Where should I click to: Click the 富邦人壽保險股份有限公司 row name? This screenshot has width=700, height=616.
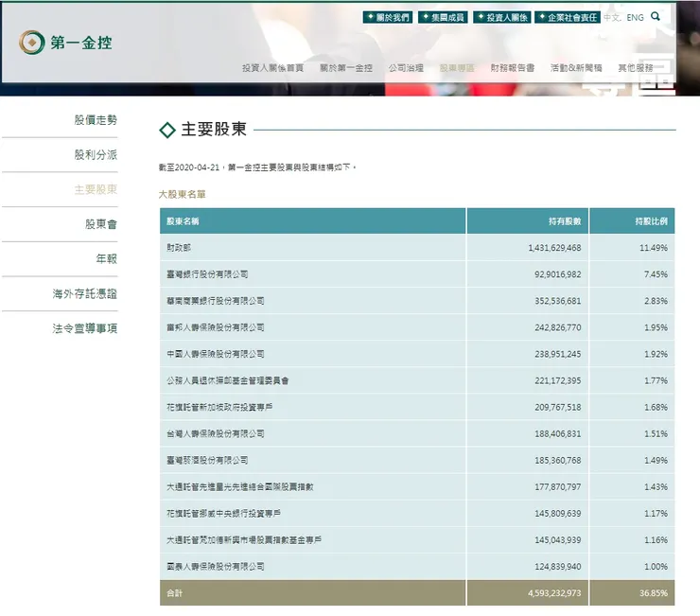coord(215,327)
